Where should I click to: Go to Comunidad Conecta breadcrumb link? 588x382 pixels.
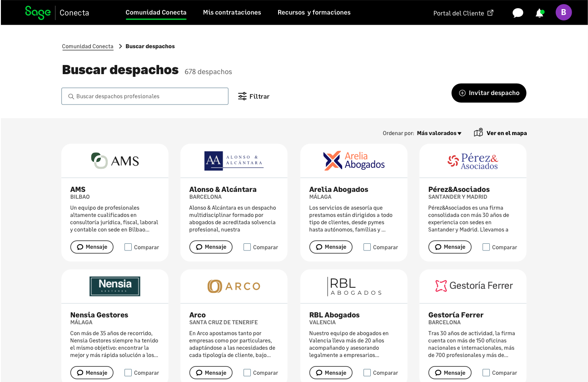point(88,46)
